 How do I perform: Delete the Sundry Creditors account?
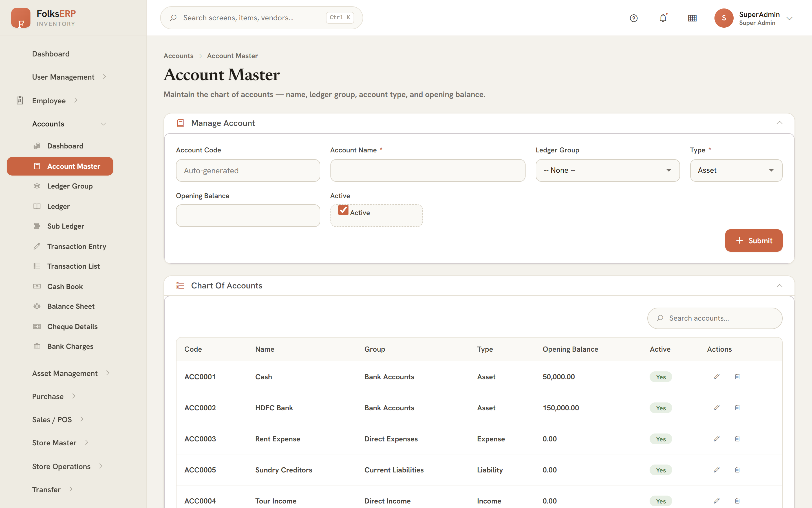(x=737, y=470)
